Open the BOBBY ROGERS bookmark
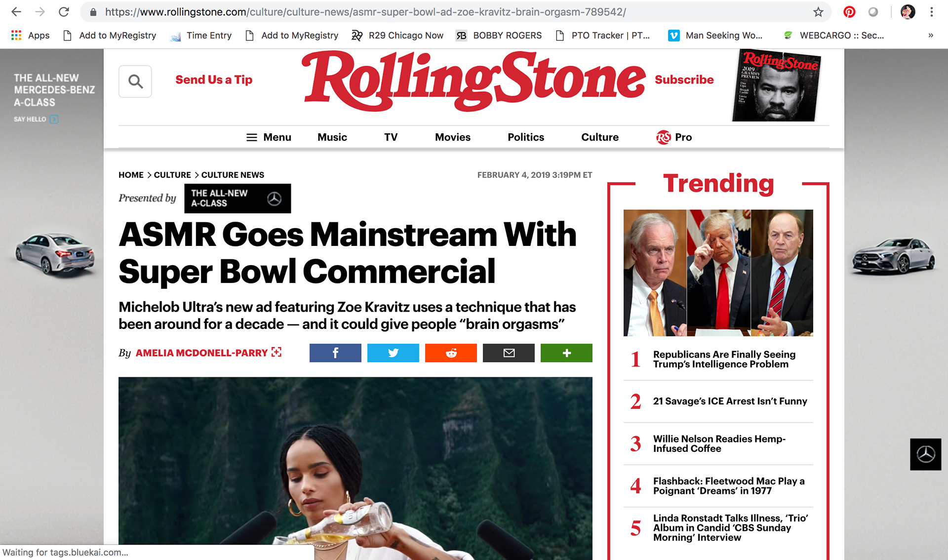948x560 pixels. click(x=499, y=36)
